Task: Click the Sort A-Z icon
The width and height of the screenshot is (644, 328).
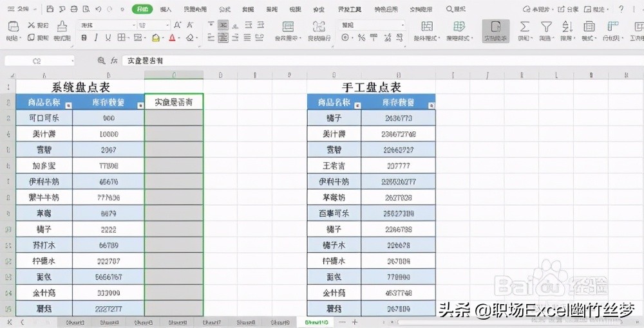Action: pos(567,27)
